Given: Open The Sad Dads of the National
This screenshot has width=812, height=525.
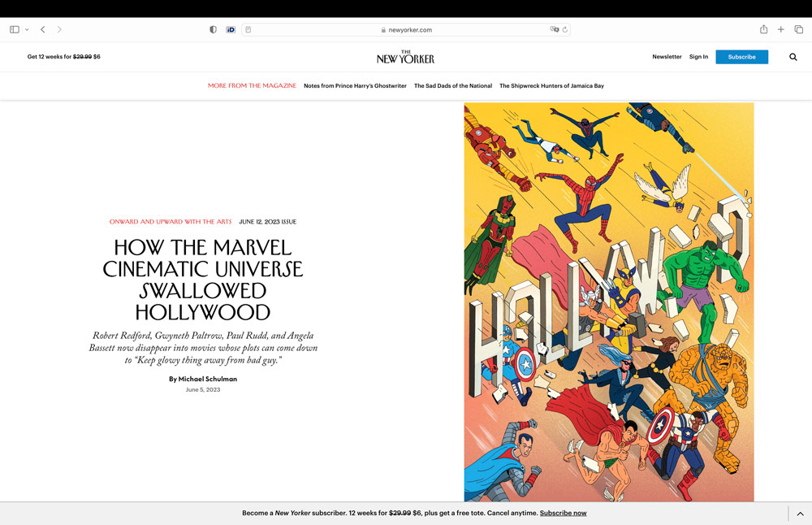Looking at the screenshot, I should tap(453, 86).
